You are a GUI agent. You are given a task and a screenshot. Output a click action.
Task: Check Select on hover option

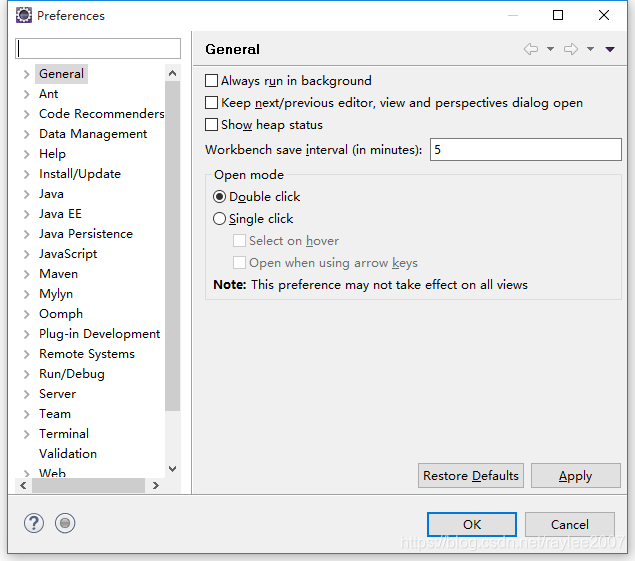coord(239,241)
